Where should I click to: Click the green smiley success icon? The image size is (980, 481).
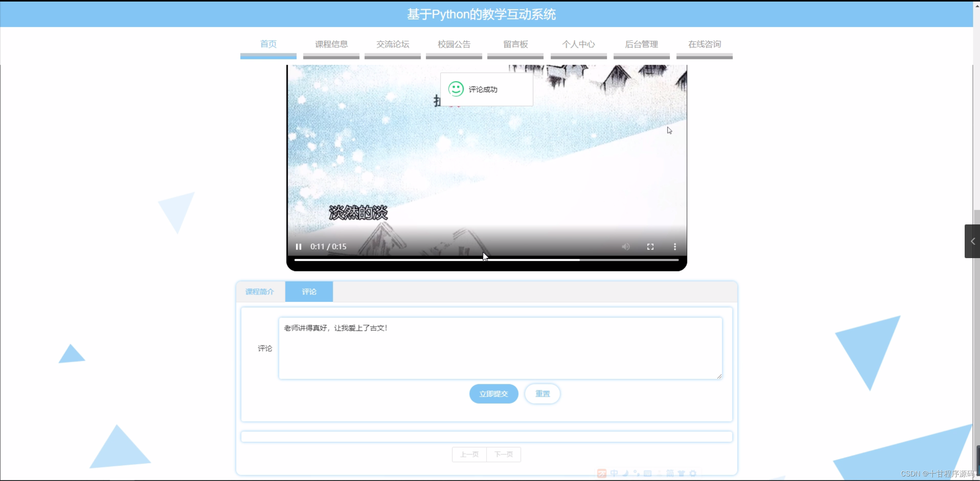pos(456,89)
